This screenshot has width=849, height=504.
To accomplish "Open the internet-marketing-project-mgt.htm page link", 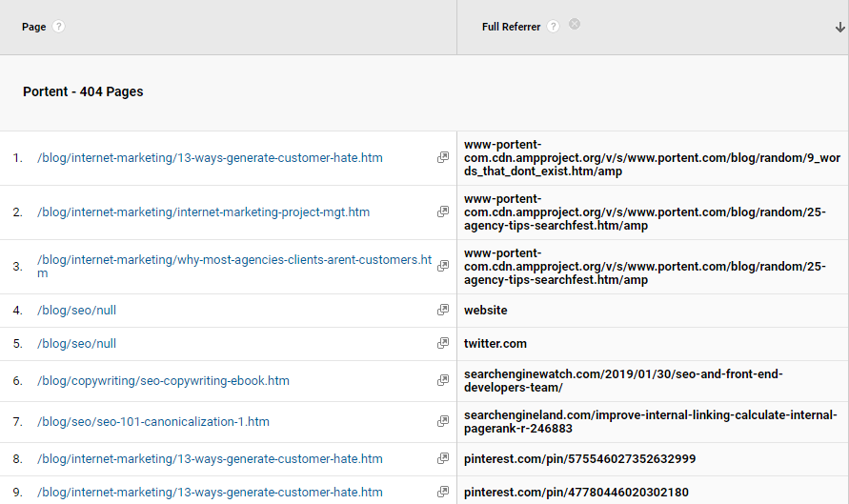I will pyautogui.click(x=203, y=212).
